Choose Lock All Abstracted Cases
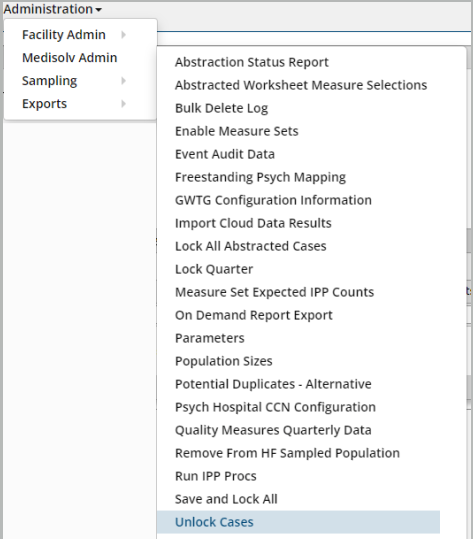 click(251, 246)
